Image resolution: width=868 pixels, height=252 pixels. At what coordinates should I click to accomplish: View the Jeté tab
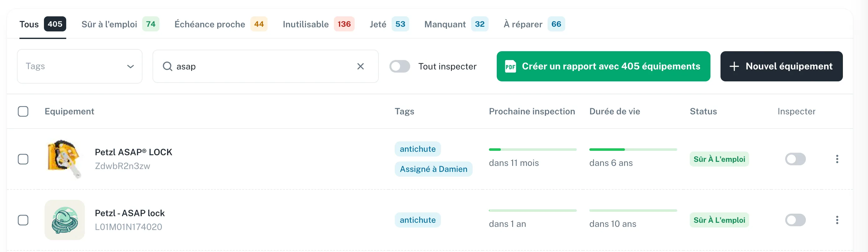pyautogui.click(x=389, y=24)
